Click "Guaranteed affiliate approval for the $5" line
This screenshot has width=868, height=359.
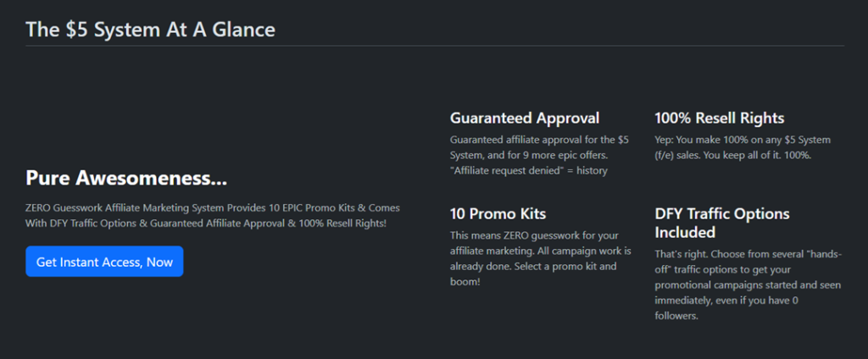tap(539, 140)
